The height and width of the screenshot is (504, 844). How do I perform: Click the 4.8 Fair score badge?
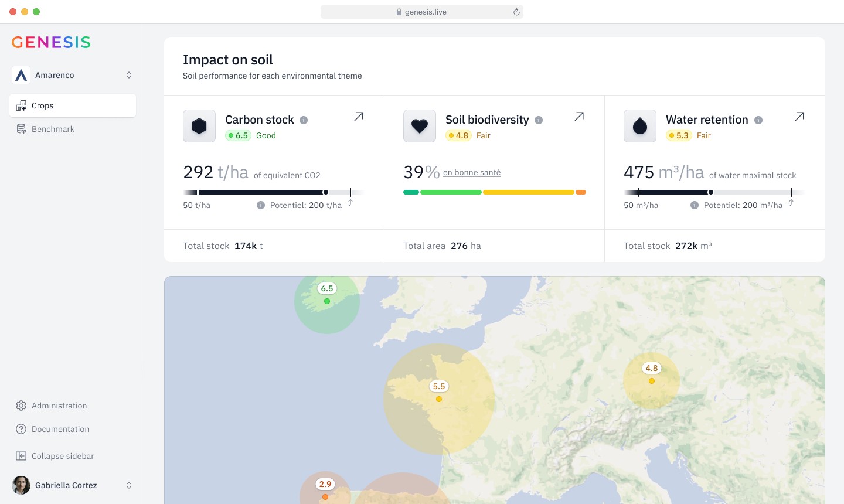coord(459,135)
